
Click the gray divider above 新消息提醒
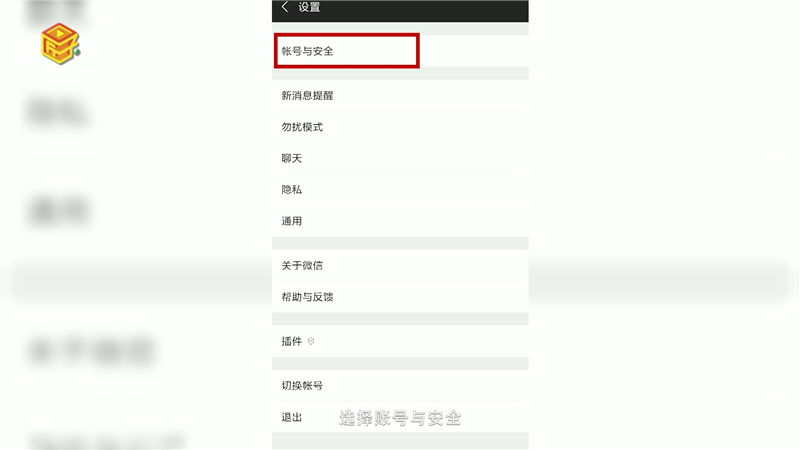[400, 73]
